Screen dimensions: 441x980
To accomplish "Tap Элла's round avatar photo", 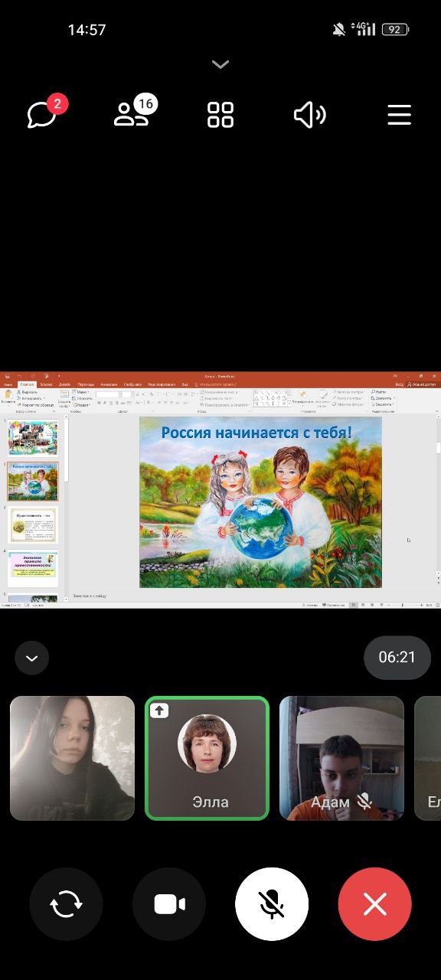I will click(x=207, y=743).
